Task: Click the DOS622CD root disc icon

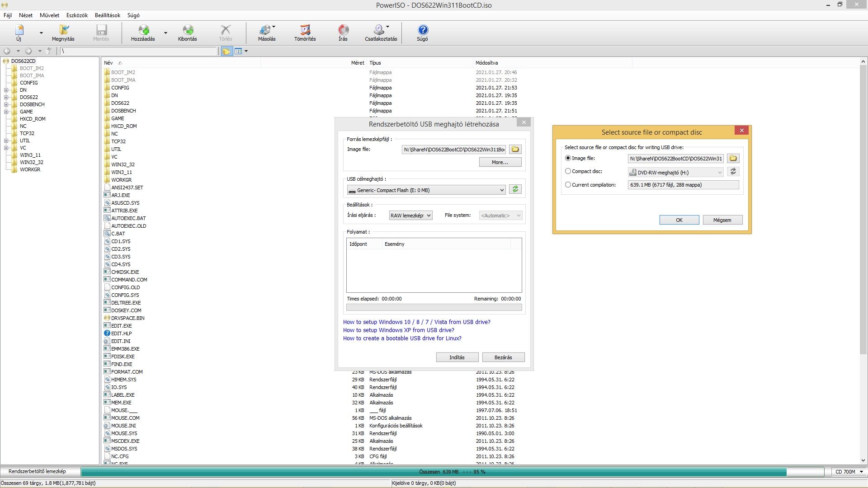Action: tap(6, 61)
